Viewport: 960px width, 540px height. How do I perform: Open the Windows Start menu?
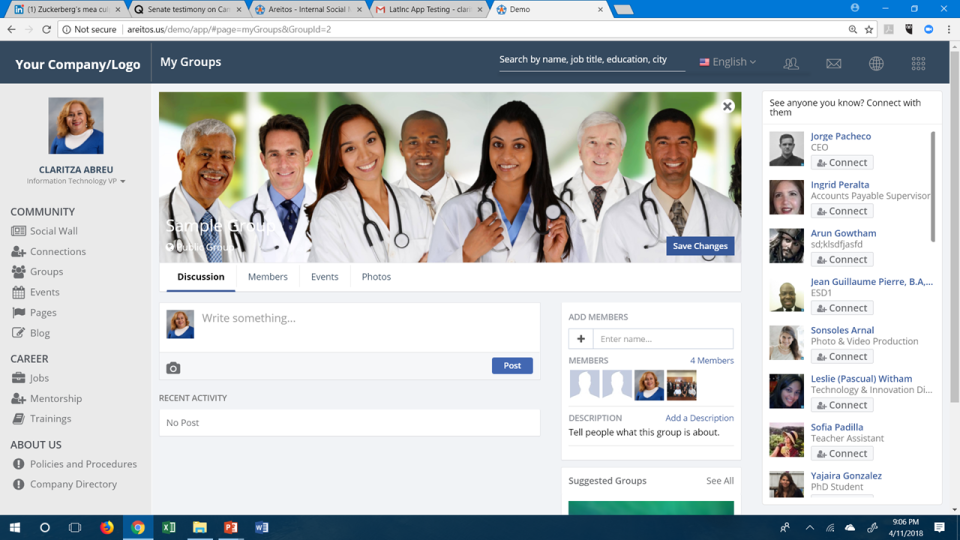coord(15,527)
